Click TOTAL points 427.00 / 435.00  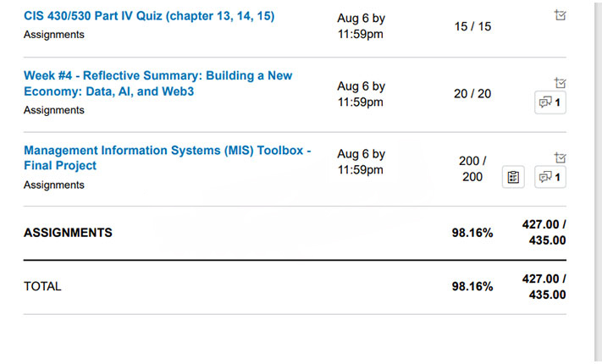point(544,286)
